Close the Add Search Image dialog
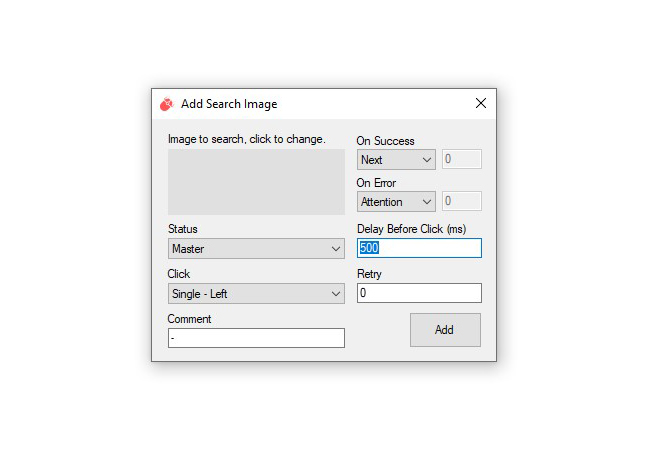The width and height of the screenshot is (650, 449). pos(480,103)
